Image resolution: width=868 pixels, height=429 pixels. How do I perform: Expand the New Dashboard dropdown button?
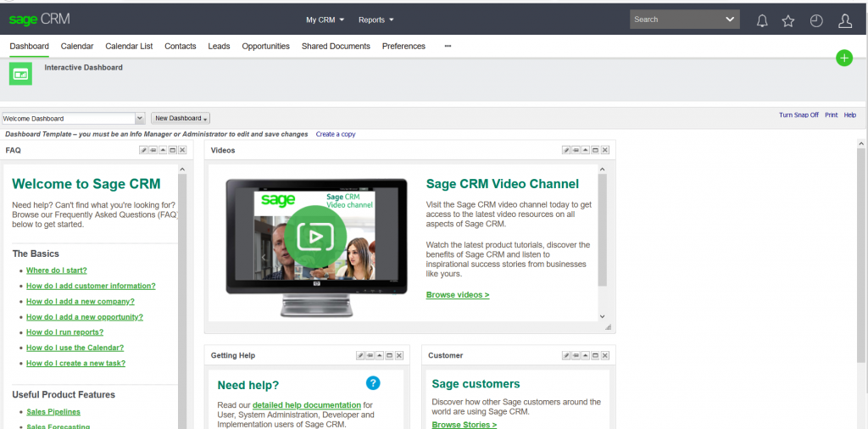coord(181,119)
